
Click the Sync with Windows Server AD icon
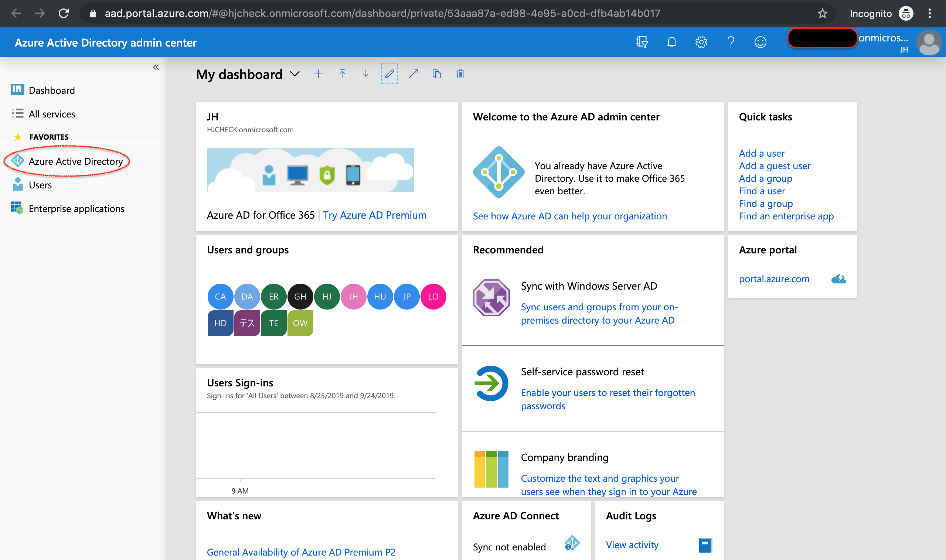coord(491,298)
